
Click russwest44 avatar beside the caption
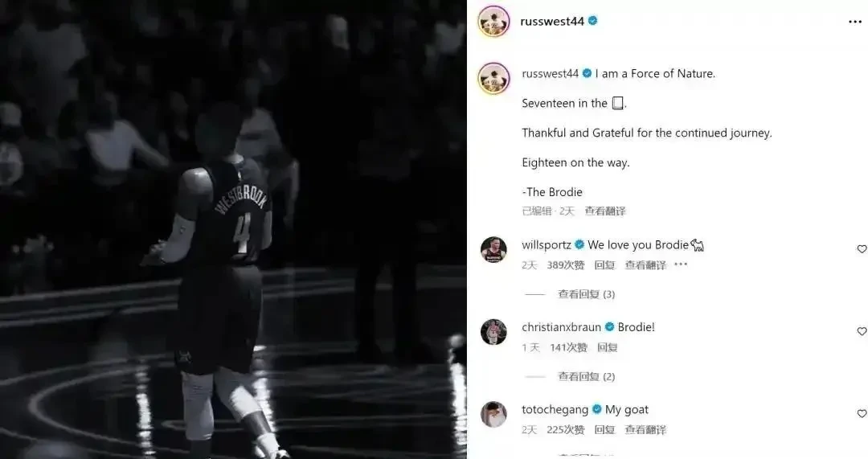493,78
